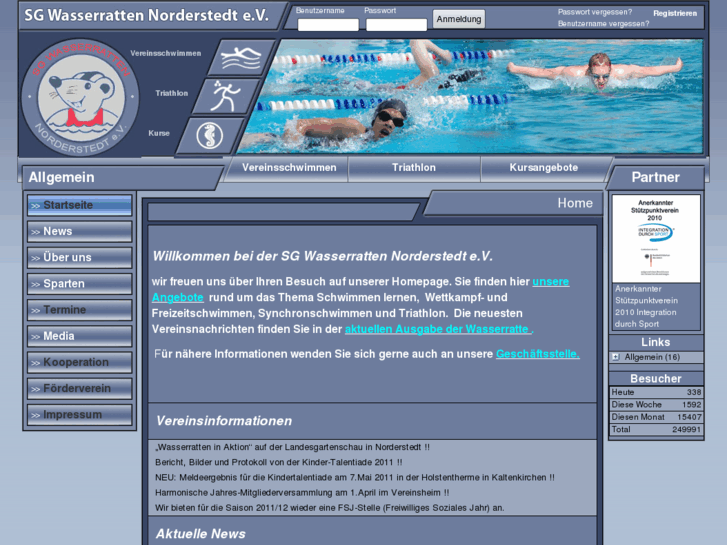The width and height of the screenshot is (727, 545).
Task: Click the SG Wasserratten mouse logo
Action: (80, 97)
